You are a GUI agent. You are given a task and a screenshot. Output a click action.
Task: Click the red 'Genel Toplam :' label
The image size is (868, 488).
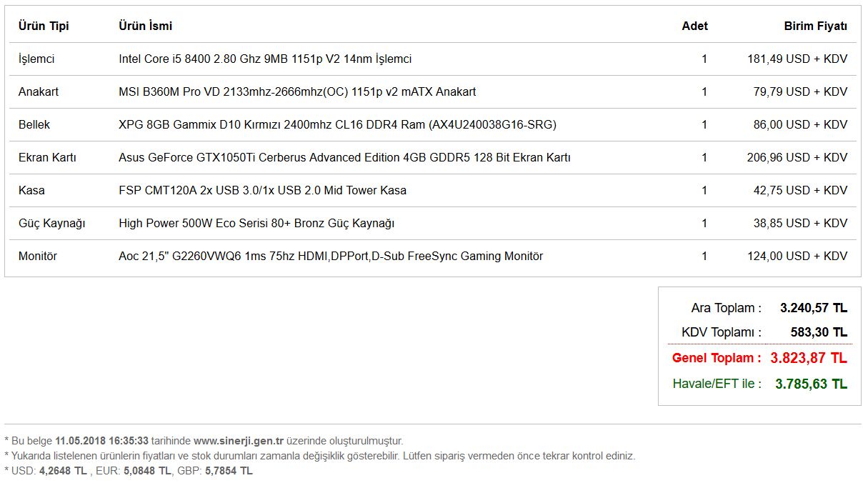717,358
